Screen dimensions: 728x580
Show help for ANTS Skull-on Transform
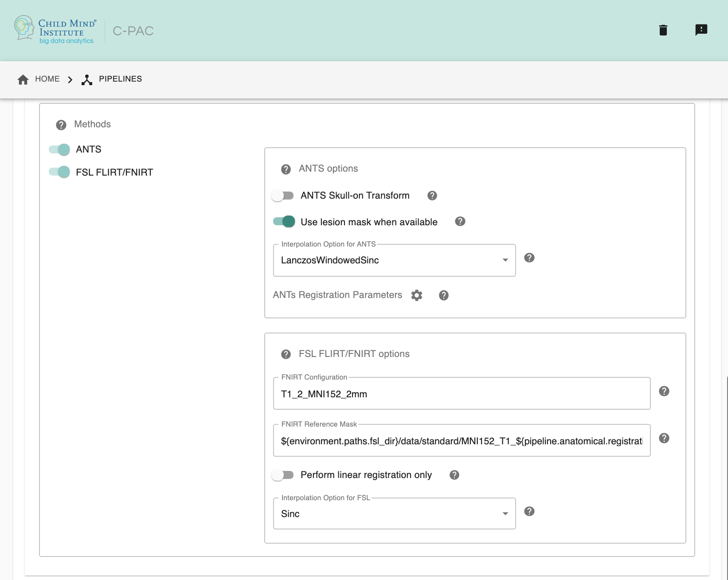432,196
